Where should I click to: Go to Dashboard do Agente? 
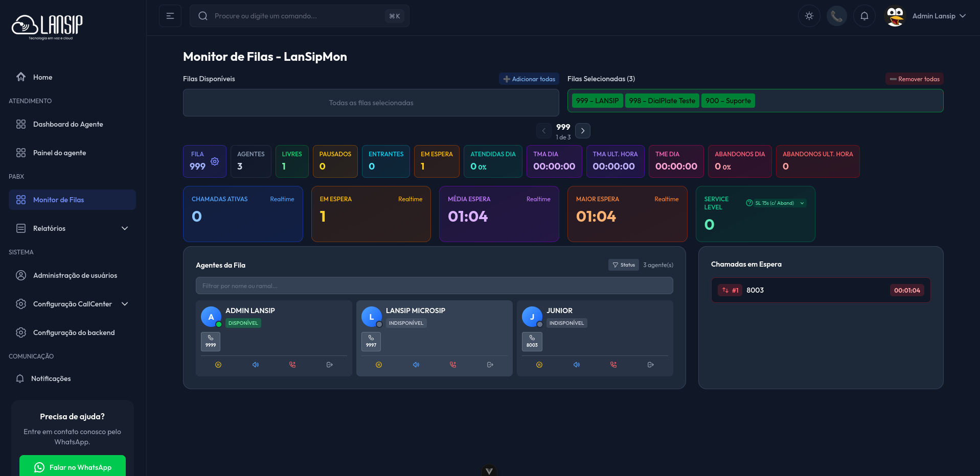pos(68,124)
